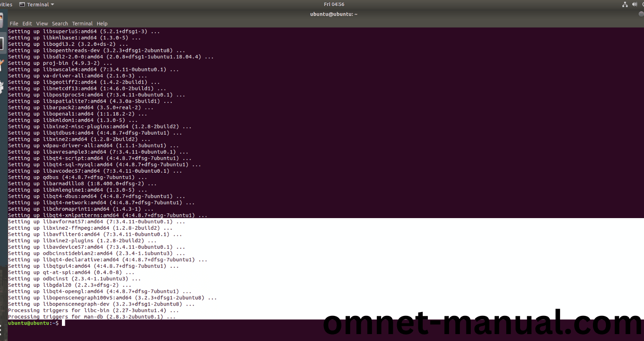Image resolution: width=644 pixels, height=341 pixels.
Task: Click the Activities button
Action: point(6,4)
